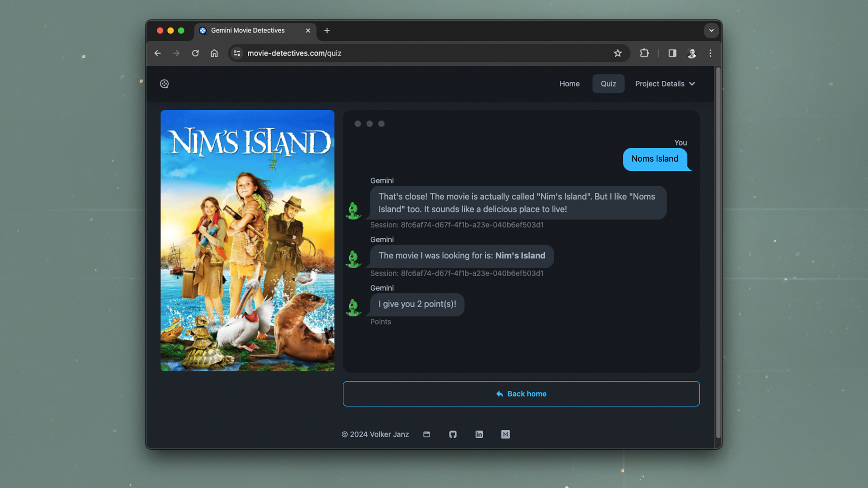This screenshot has height=488, width=868.
Task: Toggle the browser side panel
Action: (672, 53)
